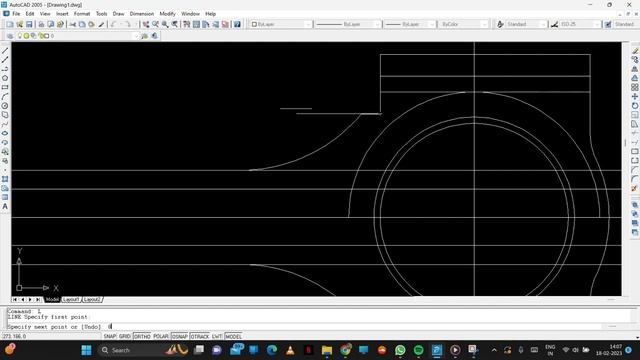Open File Explorer from taskbar

[x=327, y=350]
